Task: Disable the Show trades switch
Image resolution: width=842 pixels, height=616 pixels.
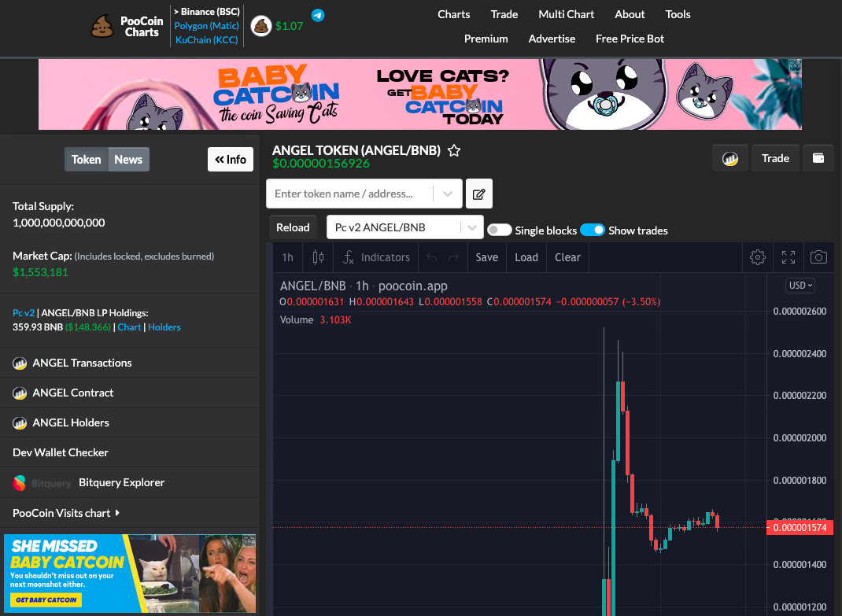Action: tap(593, 230)
